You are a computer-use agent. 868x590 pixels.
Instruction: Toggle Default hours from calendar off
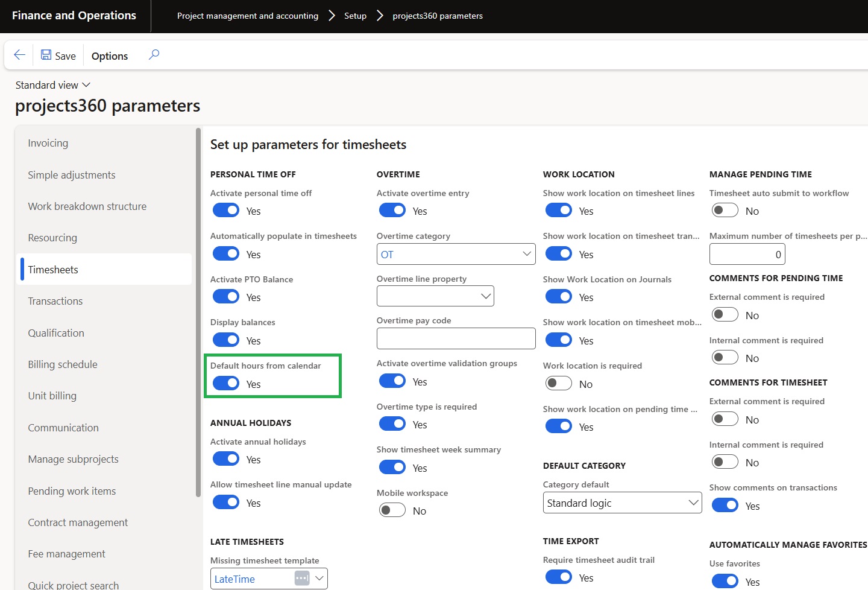(226, 384)
